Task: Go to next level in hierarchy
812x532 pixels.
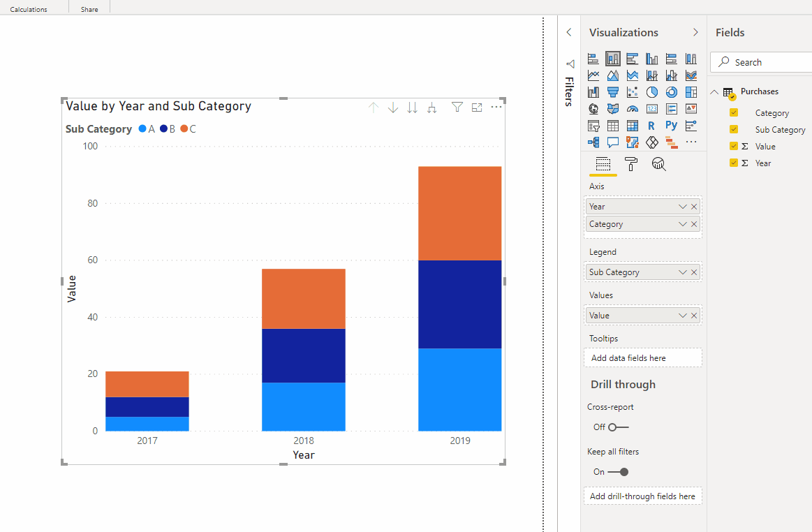Action: pos(412,108)
